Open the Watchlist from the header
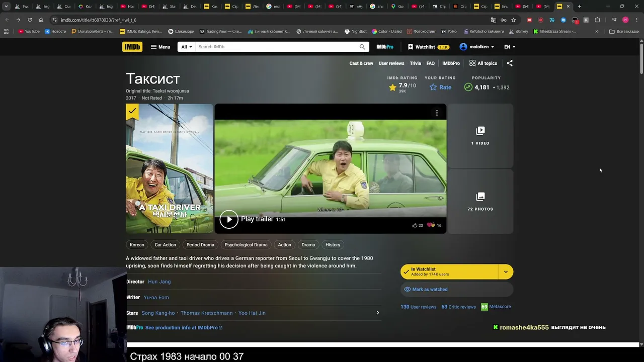 pyautogui.click(x=428, y=47)
